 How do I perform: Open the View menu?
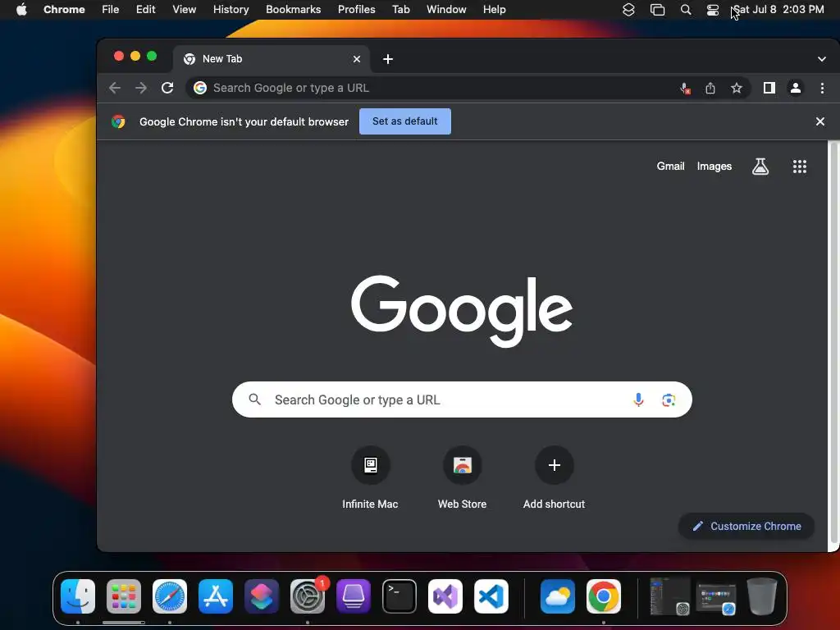click(185, 10)
